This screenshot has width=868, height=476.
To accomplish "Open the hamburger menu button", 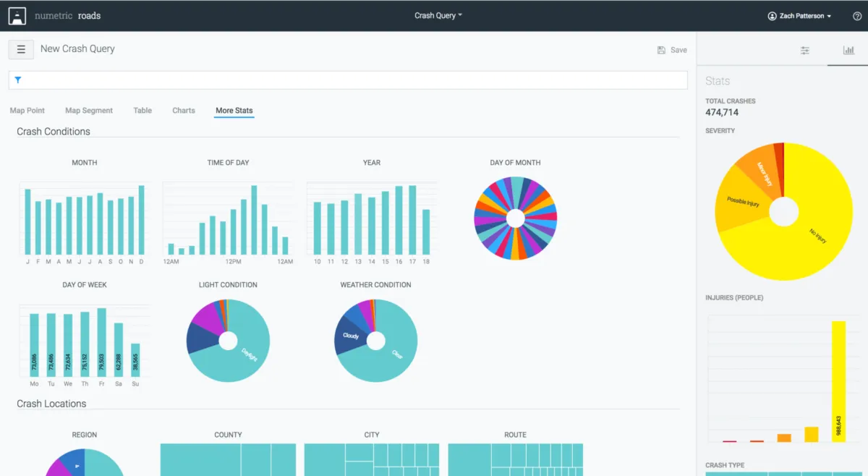I will click(x=21, y=49).
